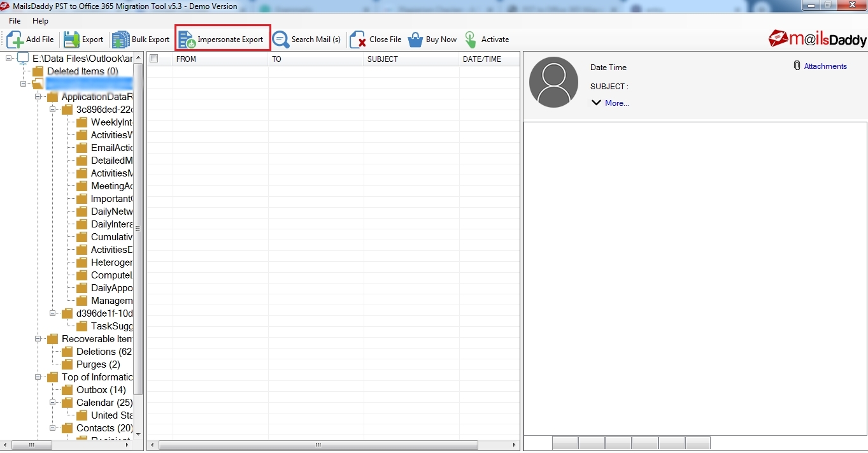Open the File menu
This screenshot has width=868, height=453.
(x=15, y=21)
